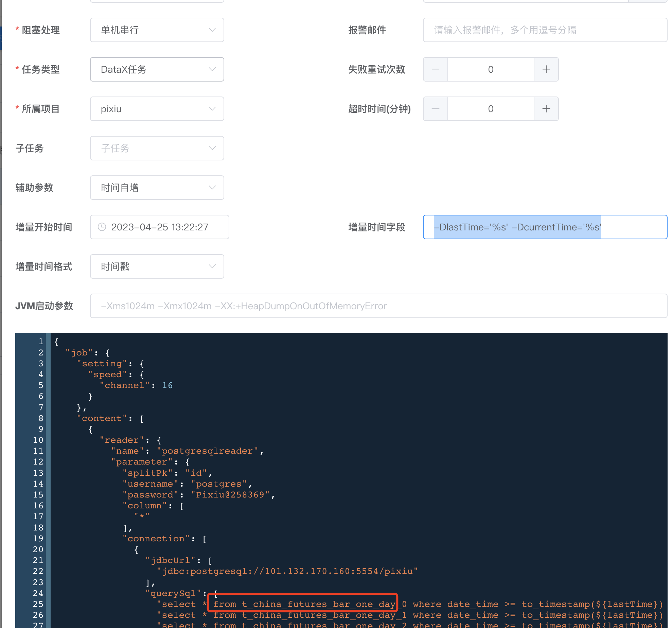Click the JVM启动参数 input field
Viewport: 672px width, 628px height.
click(378, 306)
